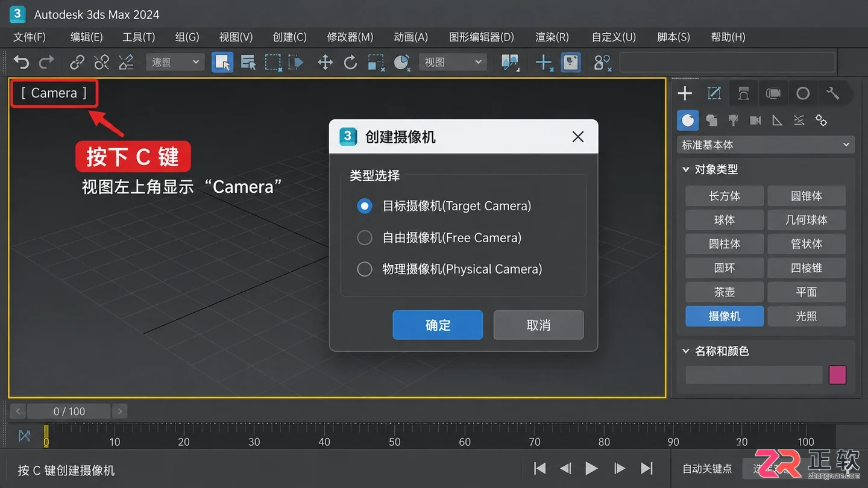Screen dimensions: 868x488
Task: Select the Move tool with four arrows
Action: tap(325, 62)
